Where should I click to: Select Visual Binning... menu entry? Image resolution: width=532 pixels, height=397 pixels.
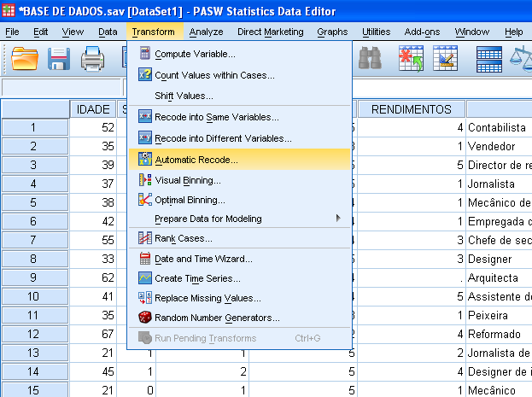(239, 180)
